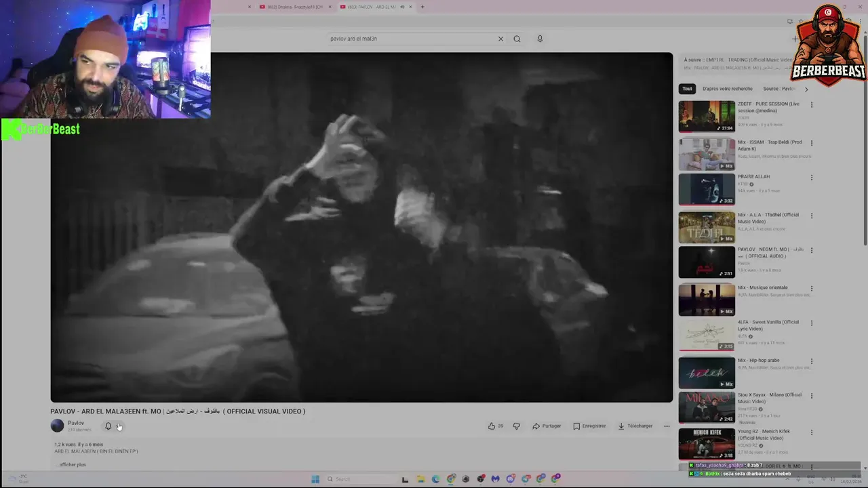Toggle notification bell for Pavlov channel
This screenshot has width=868, height=488.
point(108,426)
